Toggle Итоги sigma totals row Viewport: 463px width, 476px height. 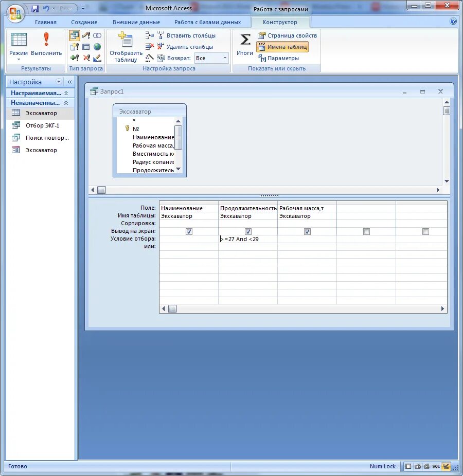coord(245,45)
